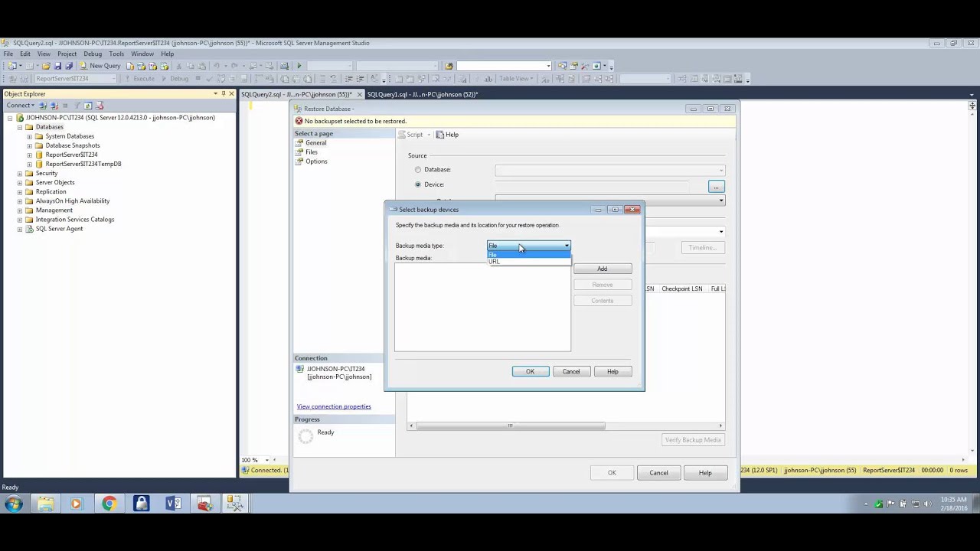Click the Help icon beside Script in Restore Database
Screen dimensions: 980x551
[x=440, y=135]
